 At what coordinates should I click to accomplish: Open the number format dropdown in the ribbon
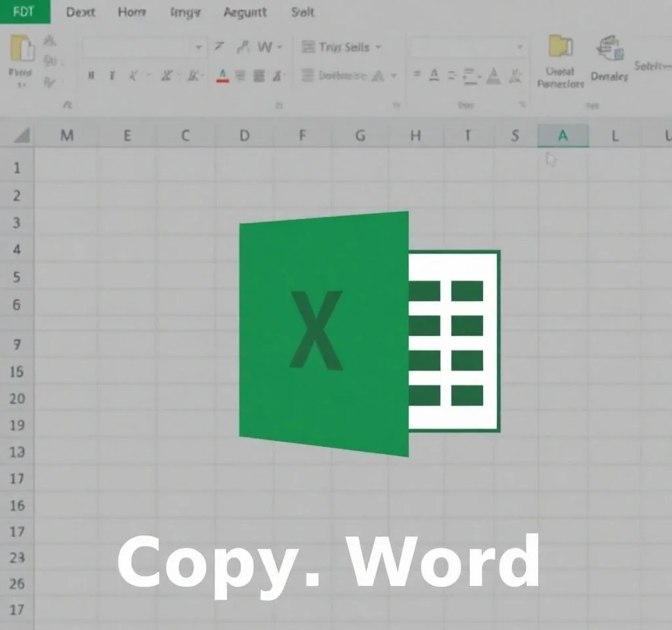(466, 47)
